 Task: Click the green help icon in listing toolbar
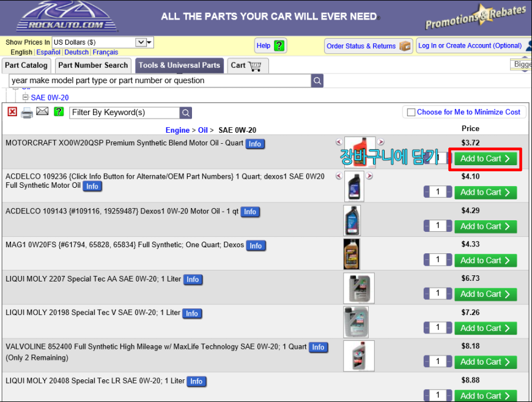[59, 111]
